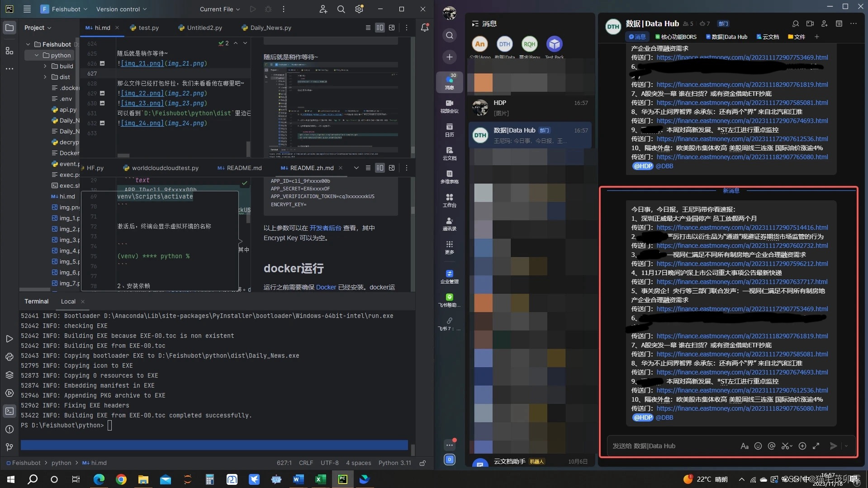868x488 pixels.
Task: Select the Local terminal tab
Action: (68, 301)
